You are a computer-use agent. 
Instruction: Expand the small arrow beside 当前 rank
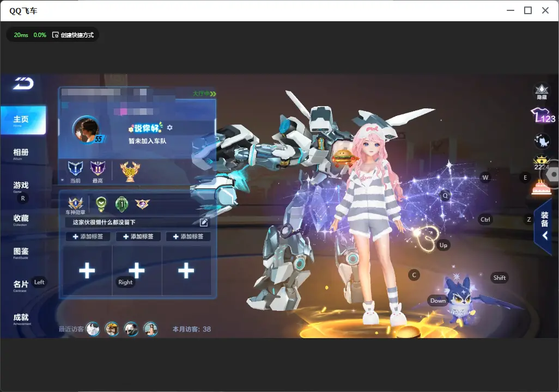click(63, 180)
